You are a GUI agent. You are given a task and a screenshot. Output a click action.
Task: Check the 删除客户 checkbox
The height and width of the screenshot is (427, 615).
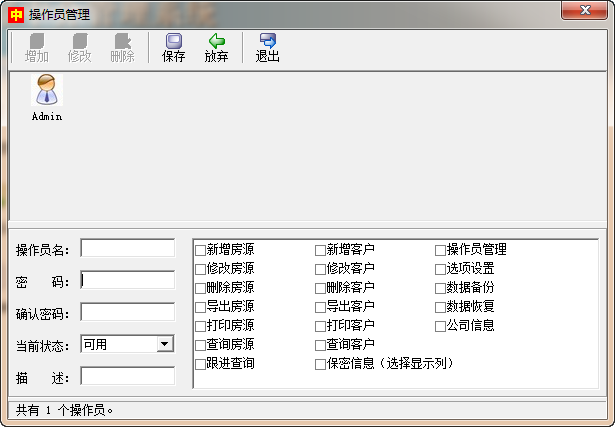(x=320, y=288)
